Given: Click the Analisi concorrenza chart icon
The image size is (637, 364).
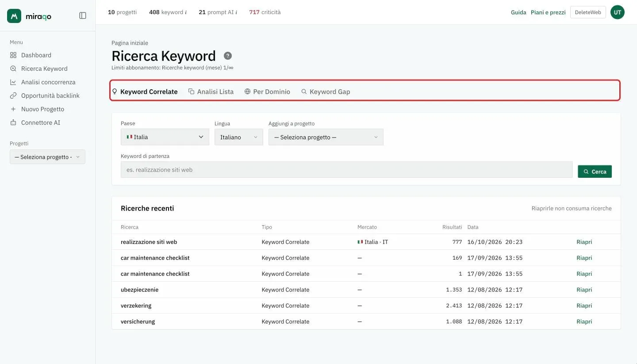Looking at the screenshot, I should click(x=13, y=82).
